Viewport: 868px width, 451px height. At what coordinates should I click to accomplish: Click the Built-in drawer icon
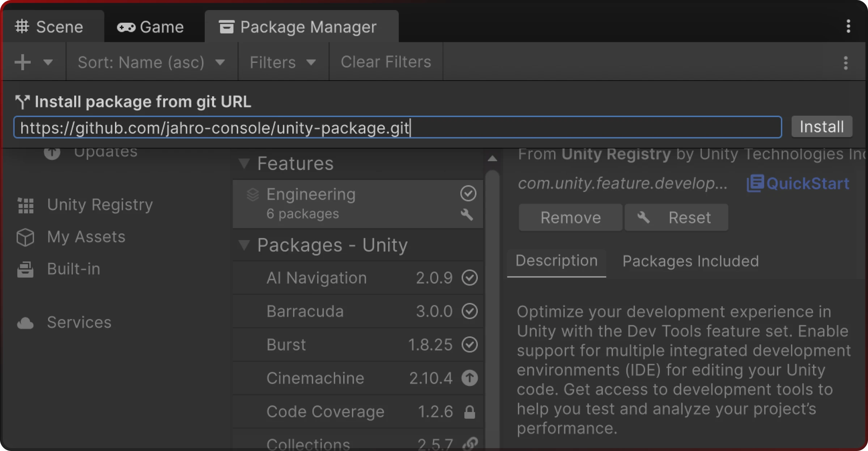pyautogui.click(x=25, y=270)
